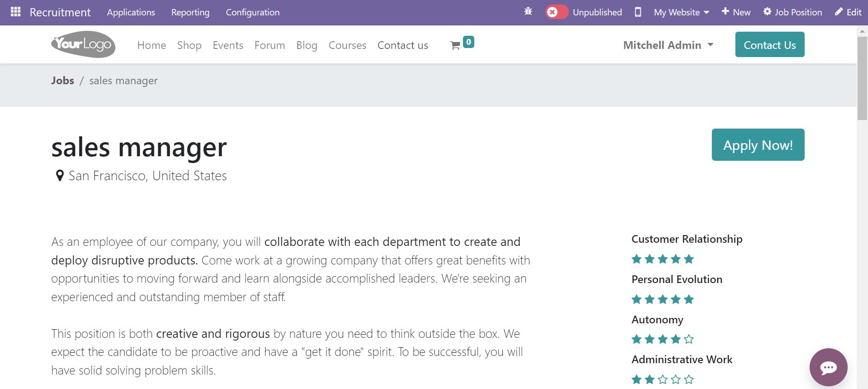Open the Reporting menu
The width and height of the screenshot is (868, 389).
click(190, 12)
